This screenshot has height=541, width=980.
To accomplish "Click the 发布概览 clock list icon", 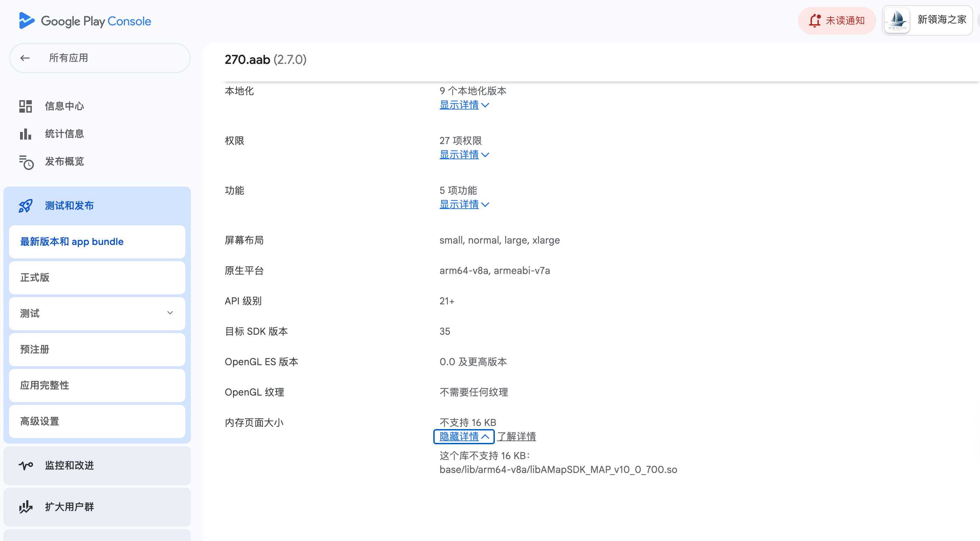I will 26,162.
